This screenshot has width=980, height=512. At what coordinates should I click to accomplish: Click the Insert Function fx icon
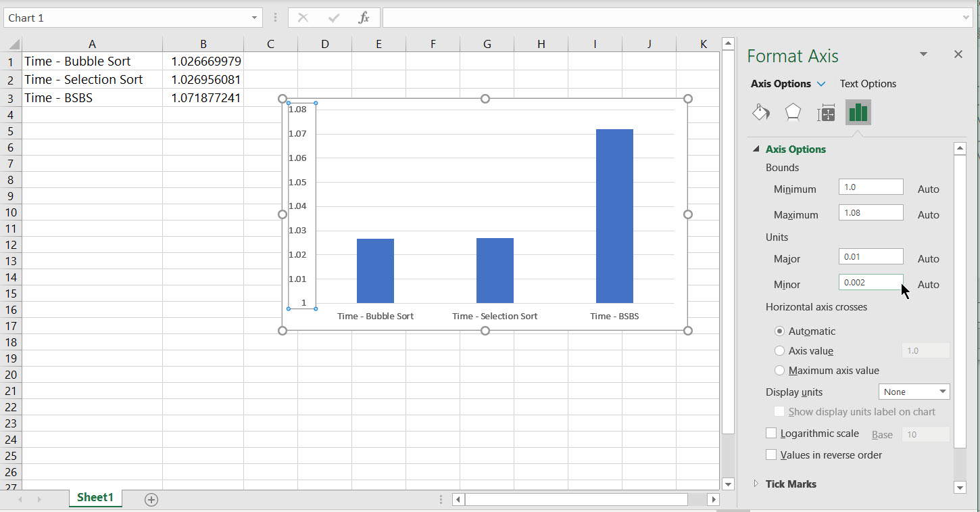(364, 18)
